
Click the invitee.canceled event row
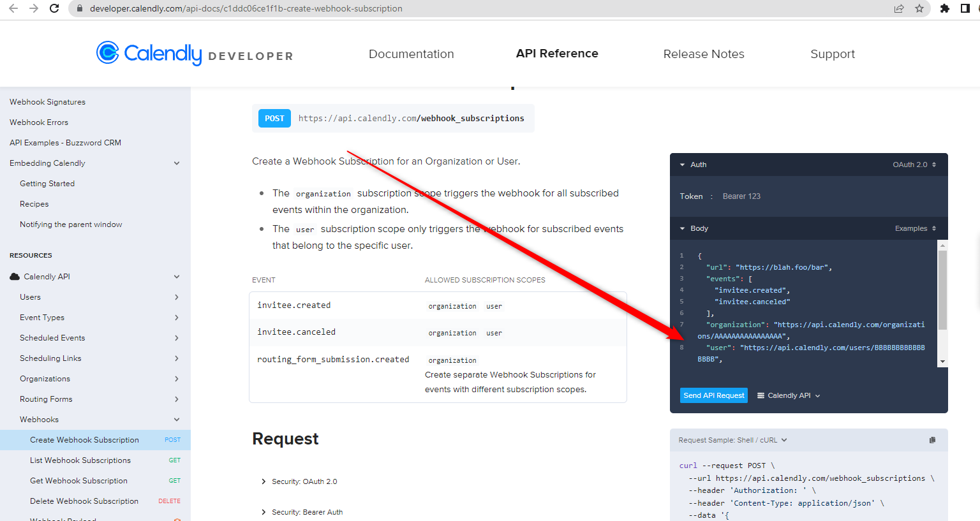pos(438,332)
